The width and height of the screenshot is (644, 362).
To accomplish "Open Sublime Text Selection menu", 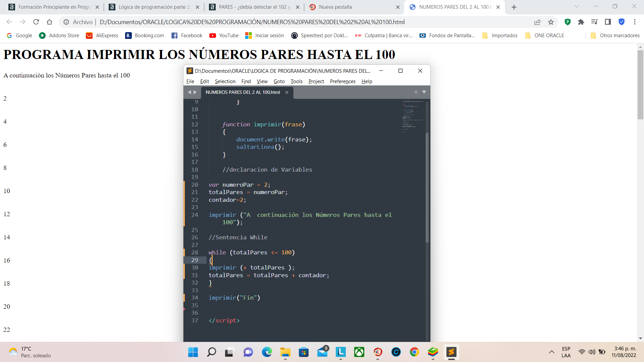I will (x=225, y=81).
